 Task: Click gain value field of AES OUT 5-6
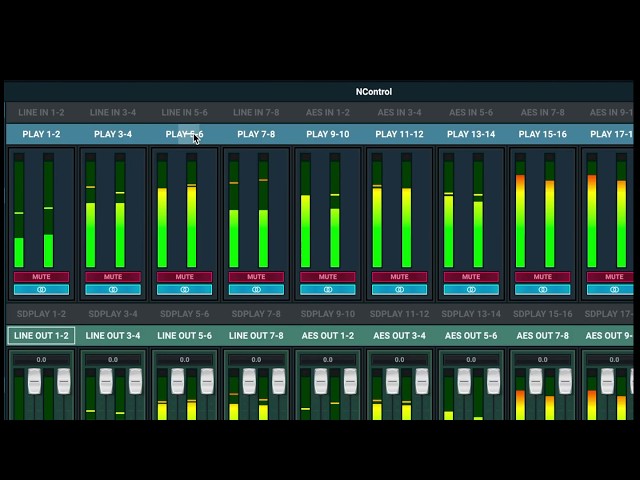pyautogui.click(x=471, y=360)
